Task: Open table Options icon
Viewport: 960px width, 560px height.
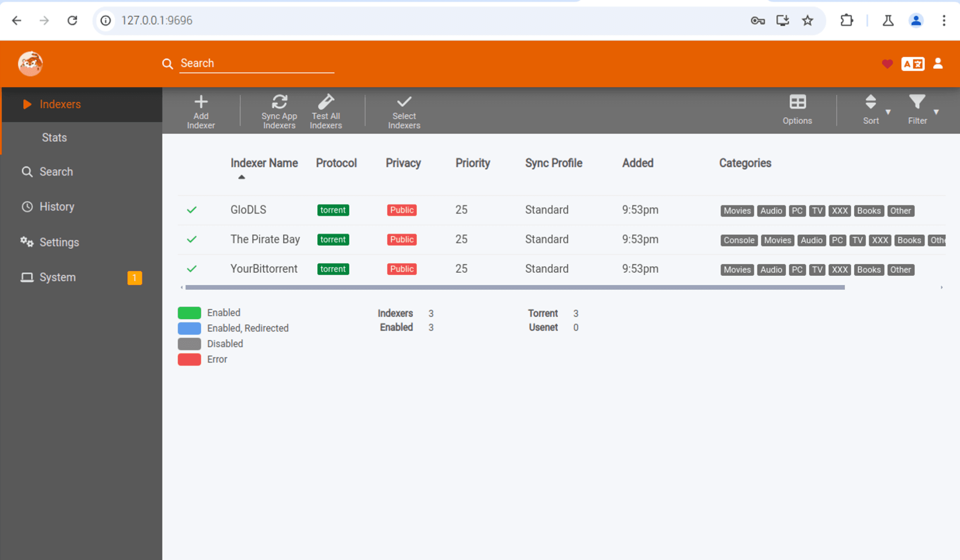Action: (797, 103)
